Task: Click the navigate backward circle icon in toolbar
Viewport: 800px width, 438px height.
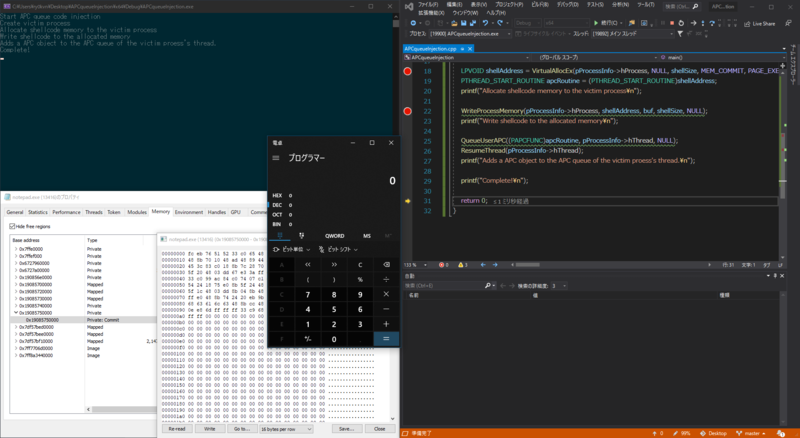Action: pyautogui.click(x=413, y=23)
